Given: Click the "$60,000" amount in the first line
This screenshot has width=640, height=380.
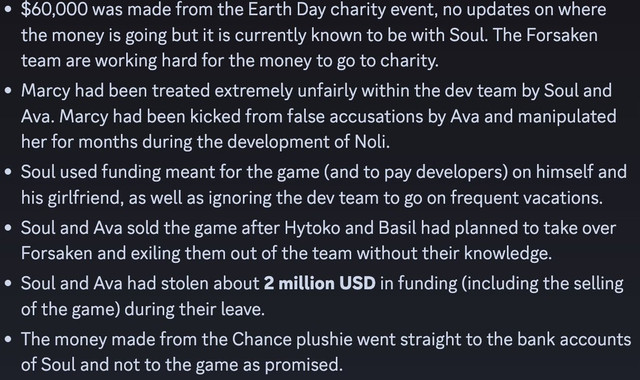Looking at the screenshot, I should [x=54, y=10].
